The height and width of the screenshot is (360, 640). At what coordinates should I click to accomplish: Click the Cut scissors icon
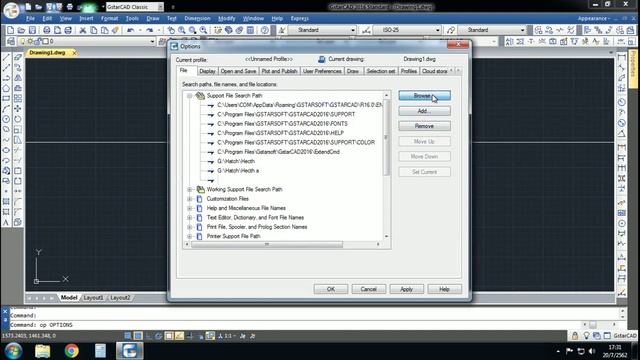coord(82,30)
